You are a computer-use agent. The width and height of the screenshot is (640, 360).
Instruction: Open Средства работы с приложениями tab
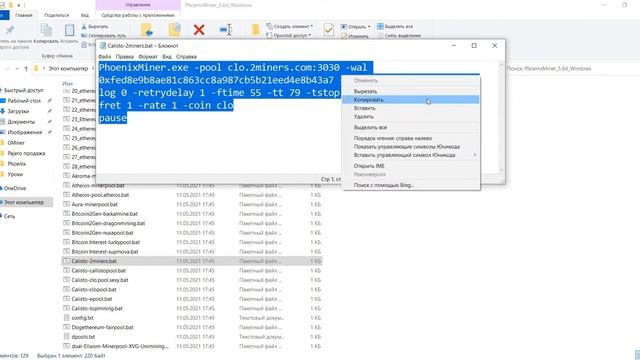138,15
